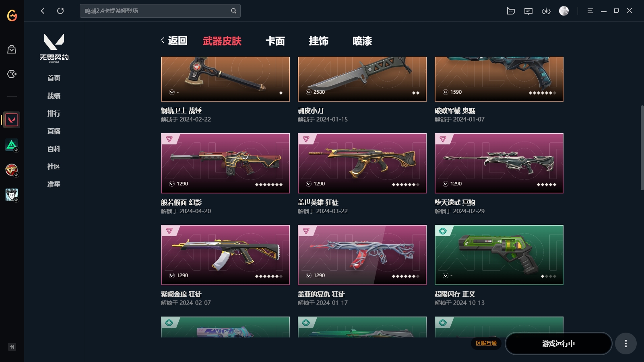644x362 pixels.
Task: Click the back arrow in top toolbar
Action: [x=43, y=11]
